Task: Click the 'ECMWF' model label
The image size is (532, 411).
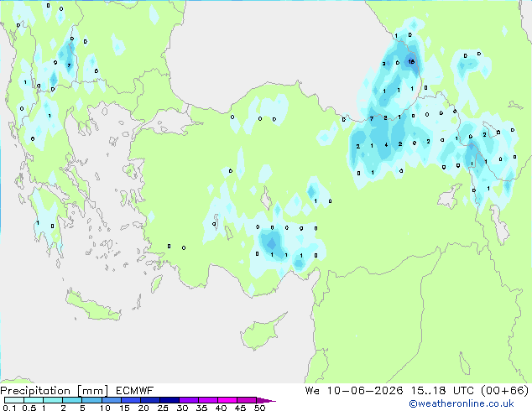Action: [x=135, y=391]
